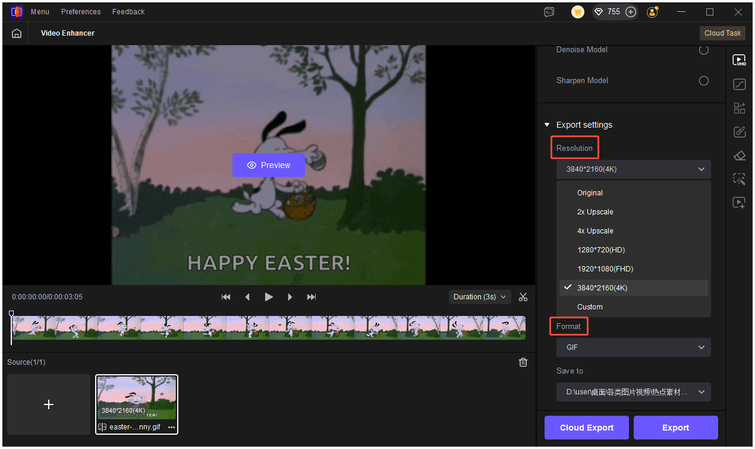Choose 1920*1080(FHD) resolution
The height and width of the screenshot is (449, 755).
tap(633, 269)
